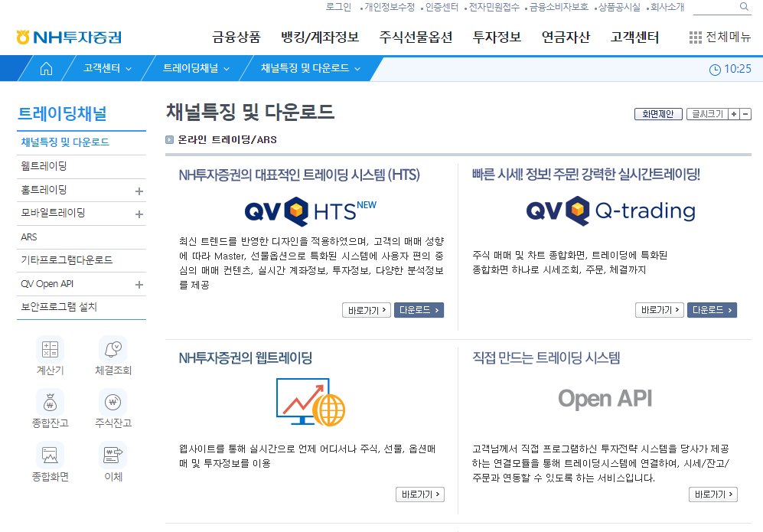Open the 금융상품 main menu
763x532 pixels.
[x=236, y=38]
